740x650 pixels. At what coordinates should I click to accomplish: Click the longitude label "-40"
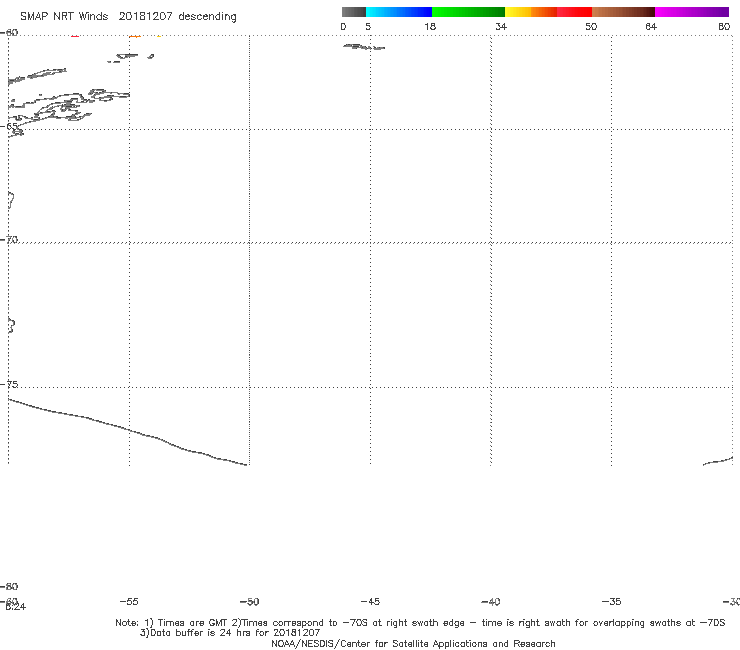click(491, 601)
